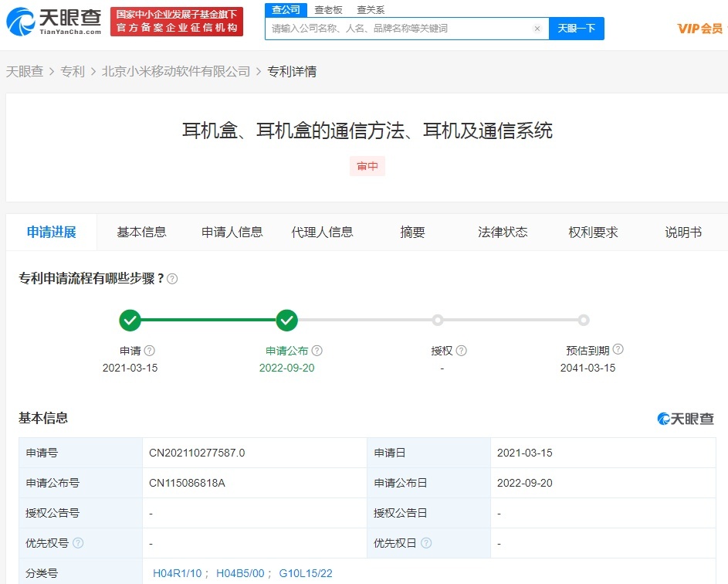Click the help icon beside 优先权号

click(78, 542)
